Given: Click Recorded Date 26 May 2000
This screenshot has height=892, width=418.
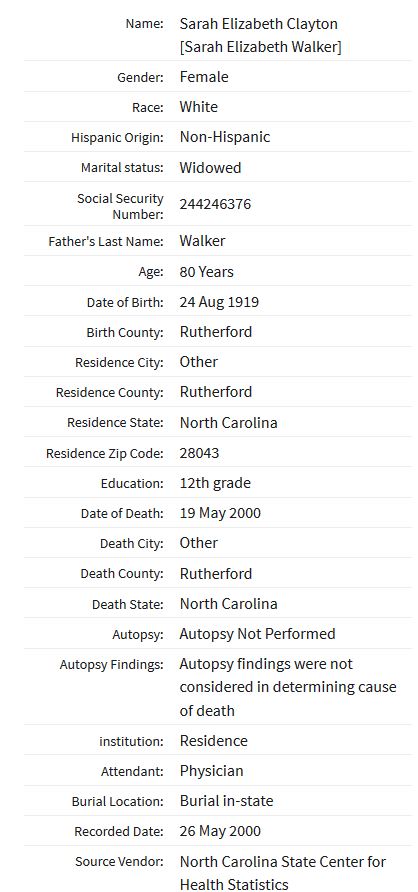Looking at the screenshot, I should [220, 831].
